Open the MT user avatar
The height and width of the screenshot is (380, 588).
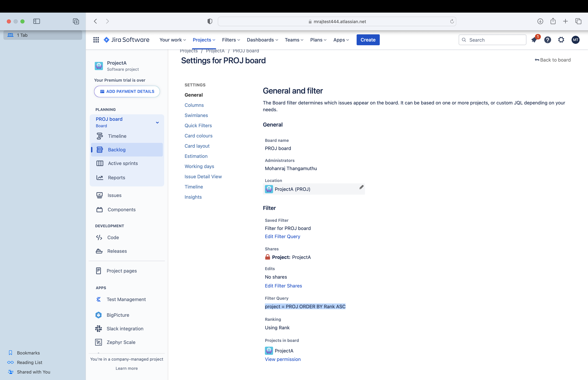(576, 40)
